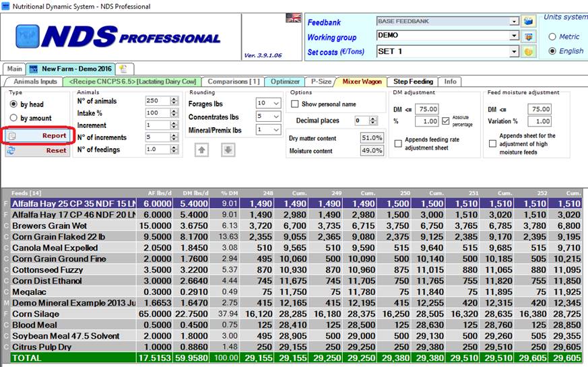Switch to the Main tab
The image size is (588, 367).
(15, 69)
